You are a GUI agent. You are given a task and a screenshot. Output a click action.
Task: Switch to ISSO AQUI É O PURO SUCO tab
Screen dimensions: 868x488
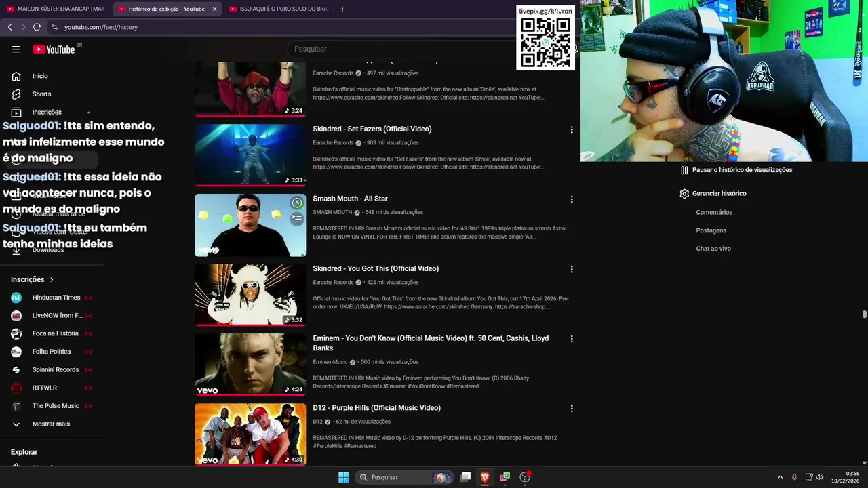pyautogui.click(x=279, y=9)
